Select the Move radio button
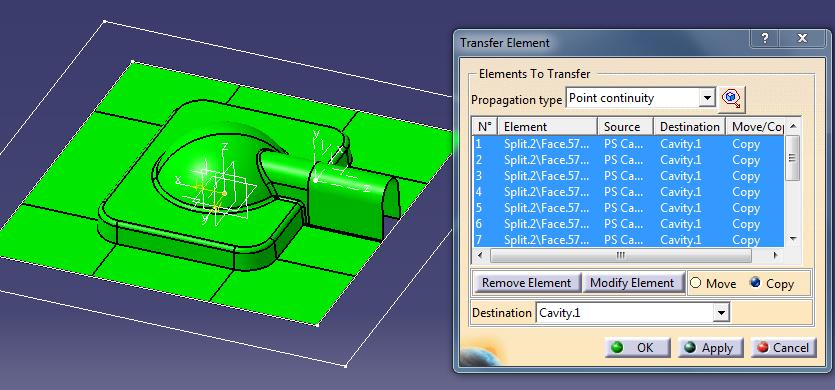835x390 pixels. point(695,283)
